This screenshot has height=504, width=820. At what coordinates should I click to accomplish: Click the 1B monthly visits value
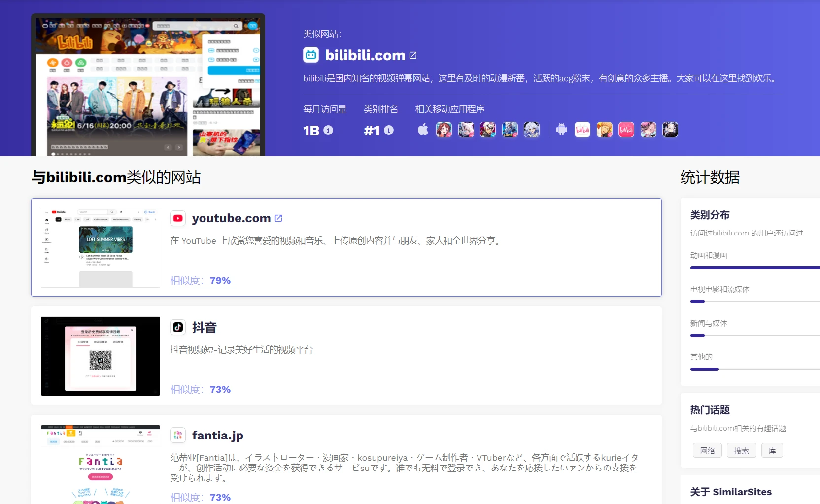point(311,131)
